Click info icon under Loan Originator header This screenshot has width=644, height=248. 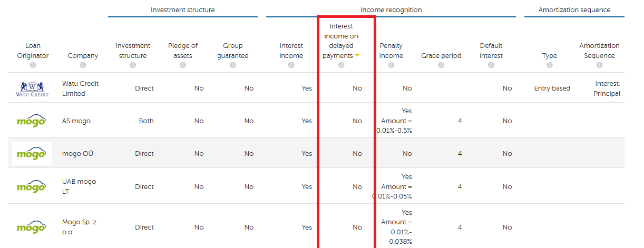click(33, 65)
